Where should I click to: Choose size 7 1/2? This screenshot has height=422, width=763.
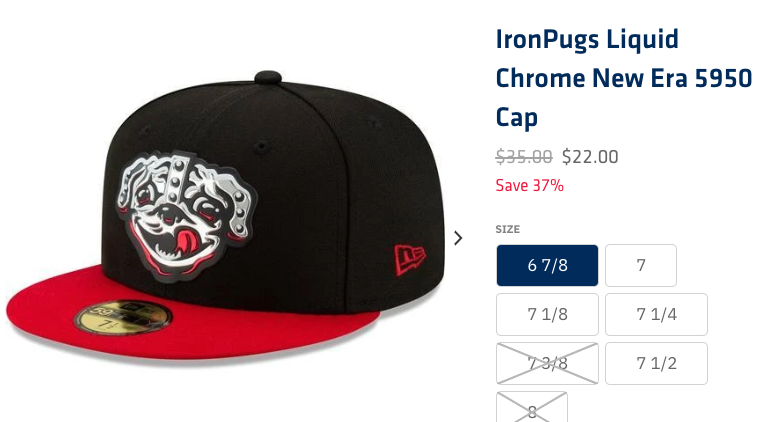(x=656, y=364)
